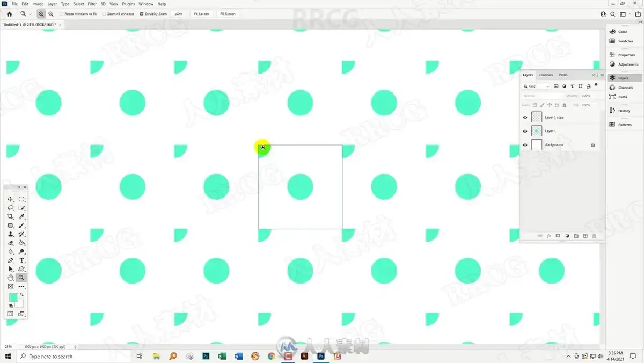Viewport: 644px width, 363px height.
Task: Select the Eraser tool
Action: click(x=10, y=243)
